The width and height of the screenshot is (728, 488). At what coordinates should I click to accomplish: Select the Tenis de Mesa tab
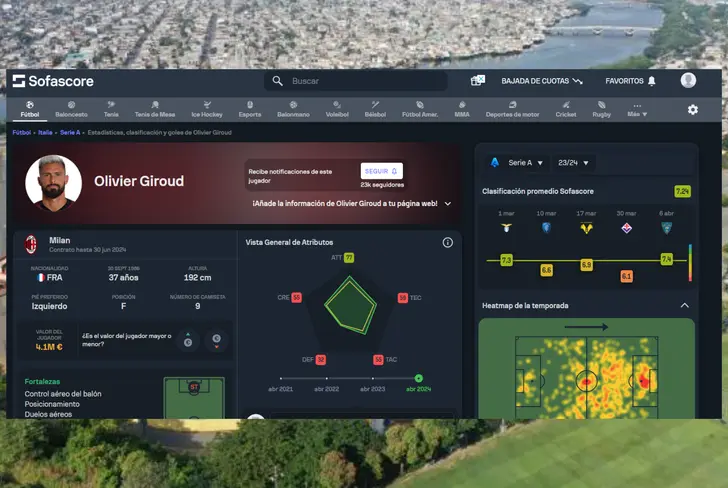click(x=155, y=110)
